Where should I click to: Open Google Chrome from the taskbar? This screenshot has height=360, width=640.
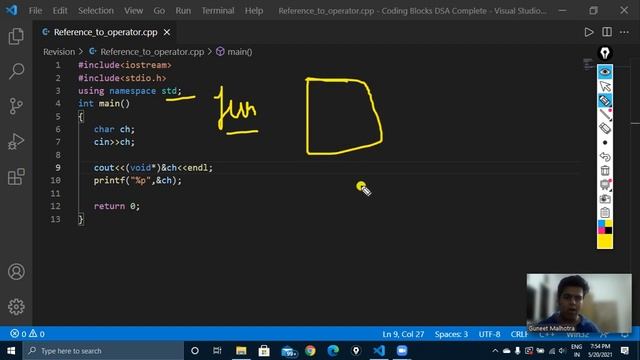(310, 351)
